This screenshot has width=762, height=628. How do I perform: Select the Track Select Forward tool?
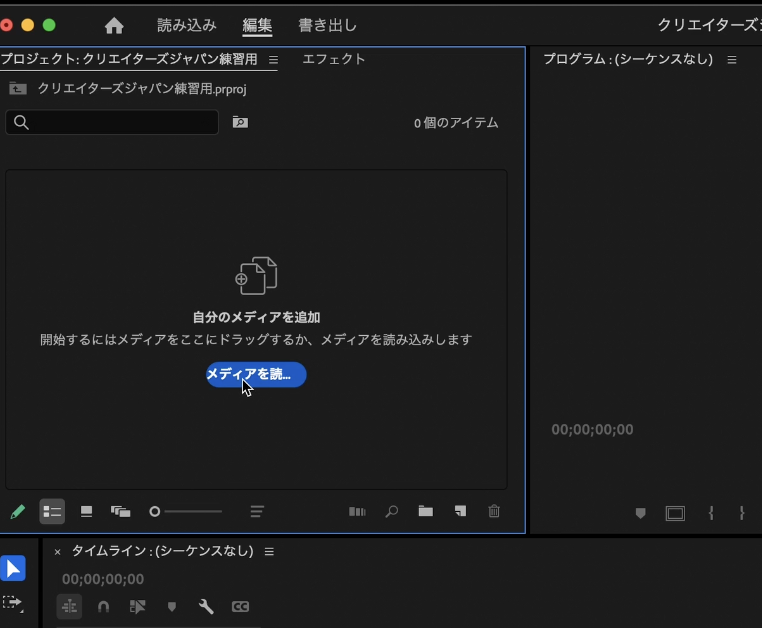(12, 603)
